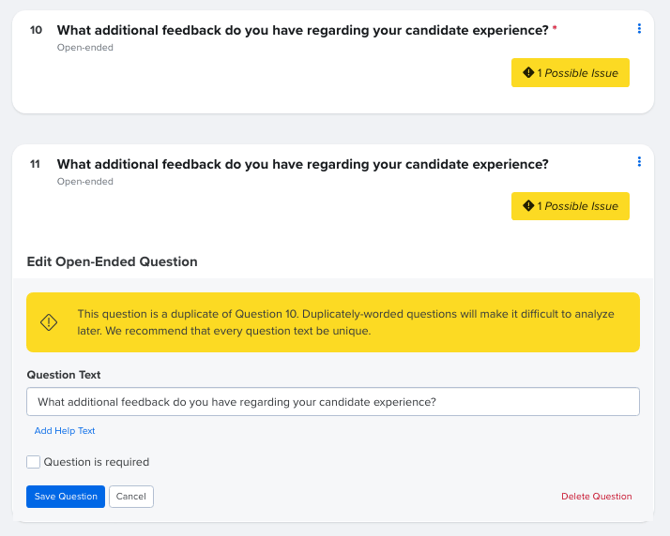Open question 10's 1 Possible Issue badge

570,73
